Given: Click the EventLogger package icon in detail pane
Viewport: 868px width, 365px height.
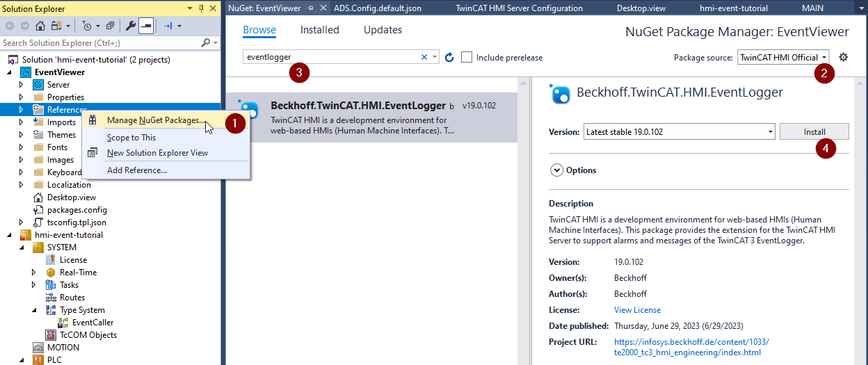Looking at the screenshot, I should click(x=559, y=93).
